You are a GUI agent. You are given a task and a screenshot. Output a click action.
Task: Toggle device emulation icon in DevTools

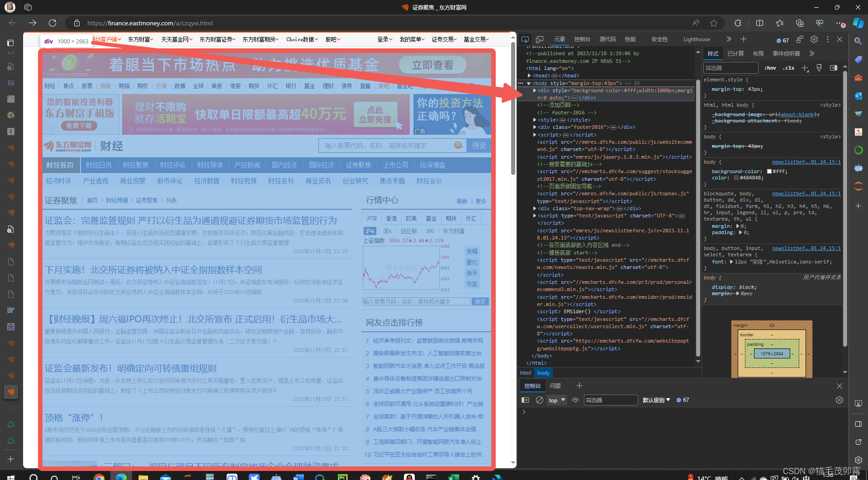(x=540, y=39)
